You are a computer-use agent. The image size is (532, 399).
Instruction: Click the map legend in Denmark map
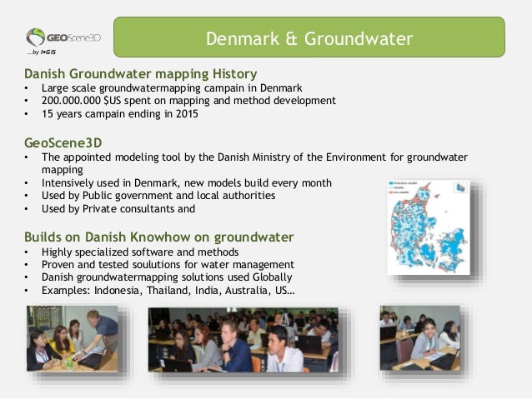(x=403, y=187)
